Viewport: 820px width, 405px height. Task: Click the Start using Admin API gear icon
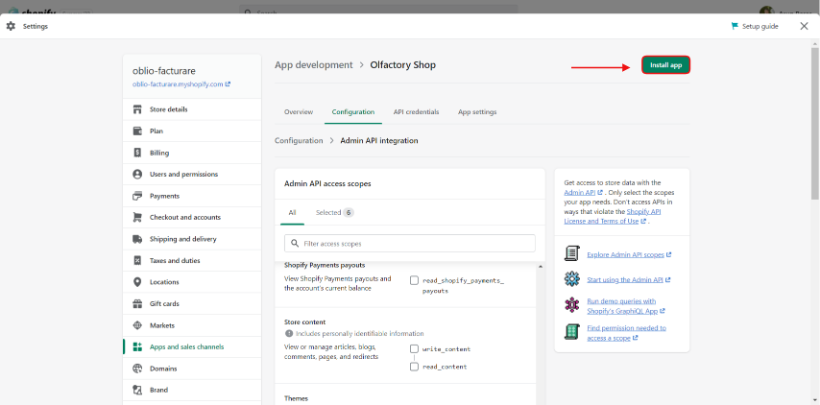(x=572, y=279)
